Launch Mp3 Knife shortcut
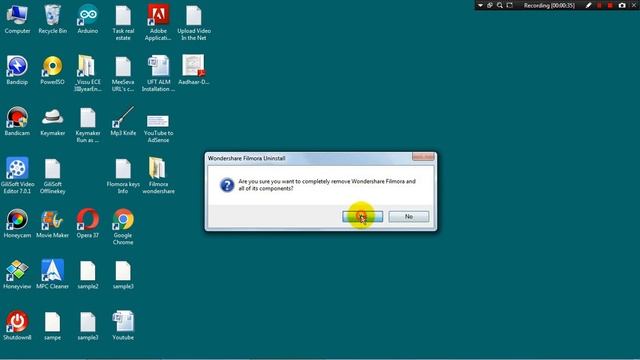The image size is (640, 360). [123, 121]
